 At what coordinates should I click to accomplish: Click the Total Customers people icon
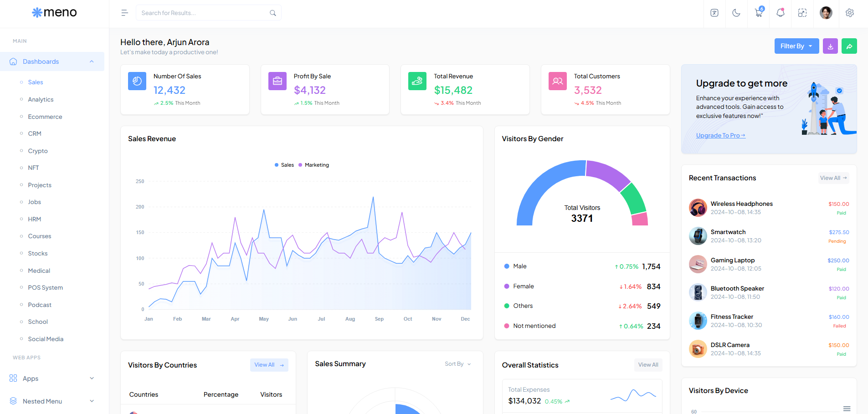pyautogui.click(x=558, y=81)
